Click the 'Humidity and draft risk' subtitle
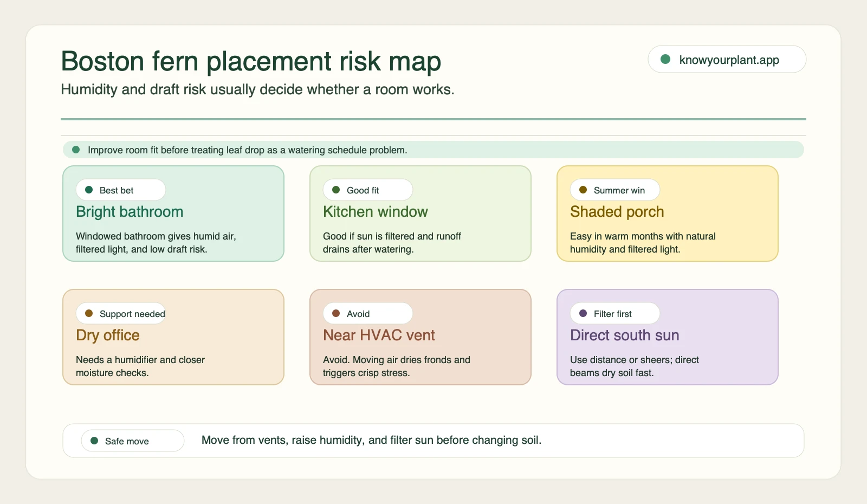This screenshot has height=504, width=867. point(257,89)
